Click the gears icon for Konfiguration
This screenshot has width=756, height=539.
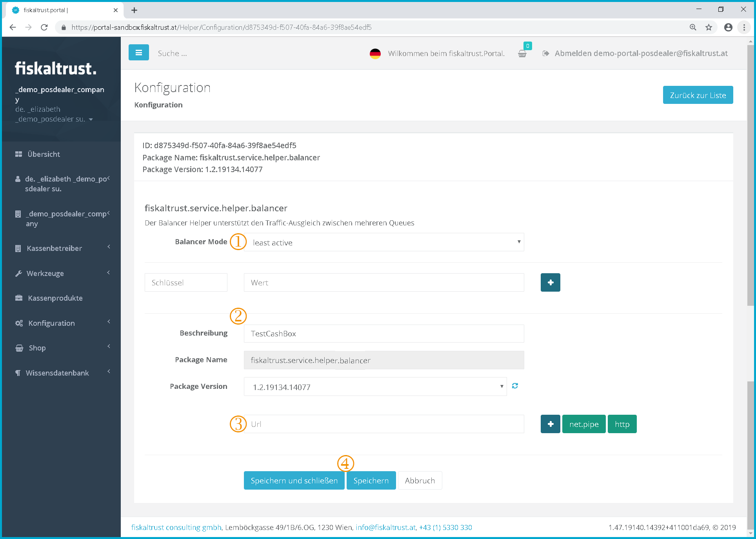[19, 323]
